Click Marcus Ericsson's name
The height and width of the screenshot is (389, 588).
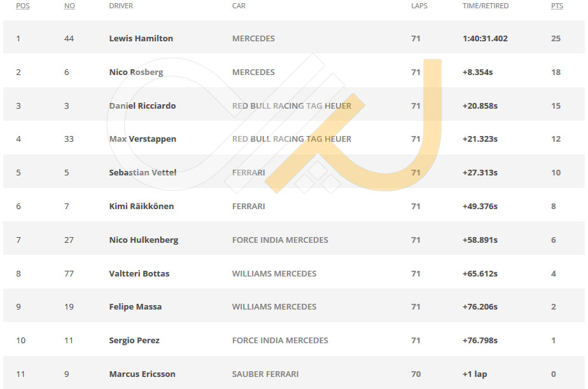click(142, 374)
